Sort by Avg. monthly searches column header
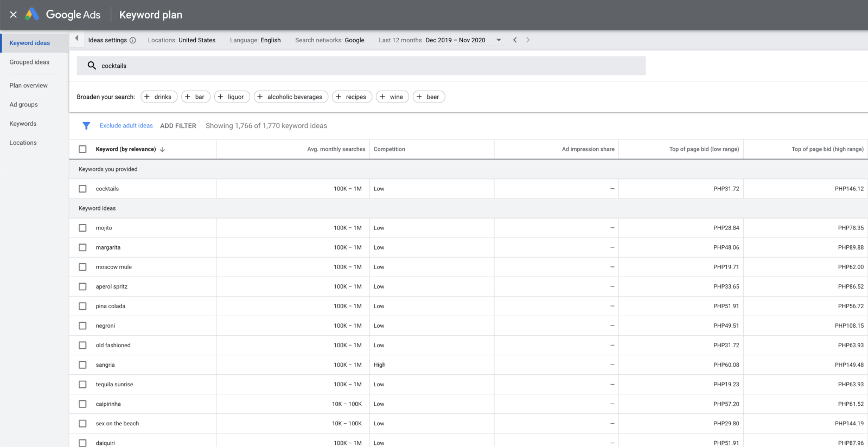868x447 pixels. 336,149
